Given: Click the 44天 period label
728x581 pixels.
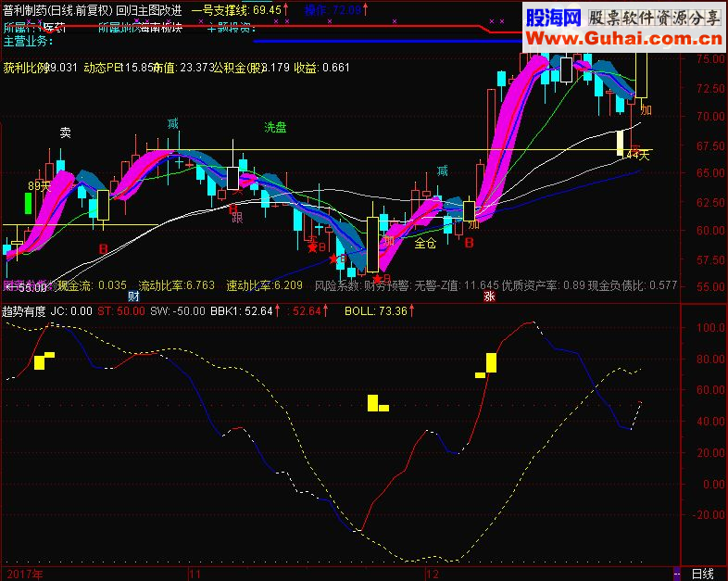Looking at the screenshot, I should point(636,155).
